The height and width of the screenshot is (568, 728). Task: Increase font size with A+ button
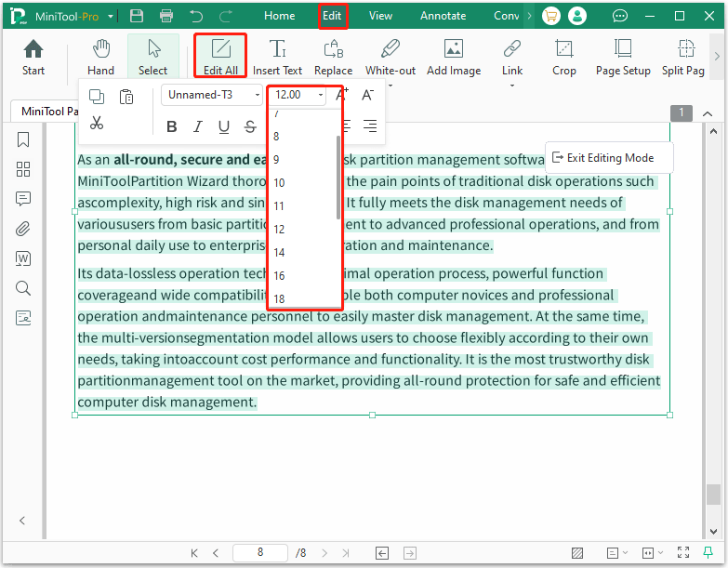tap(342, 94)
